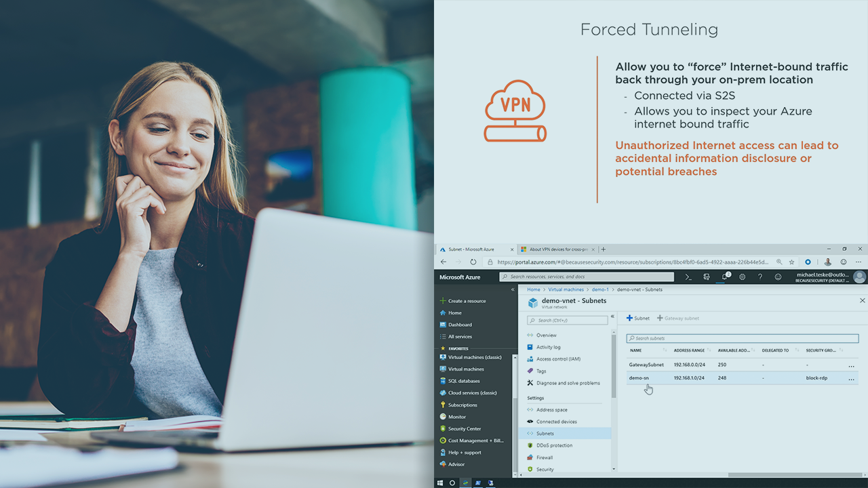The width and height of the screenshot is (868, 488).
Task: Click Virtual machines breadcrumb link
Action: click(x=566, y=289)
